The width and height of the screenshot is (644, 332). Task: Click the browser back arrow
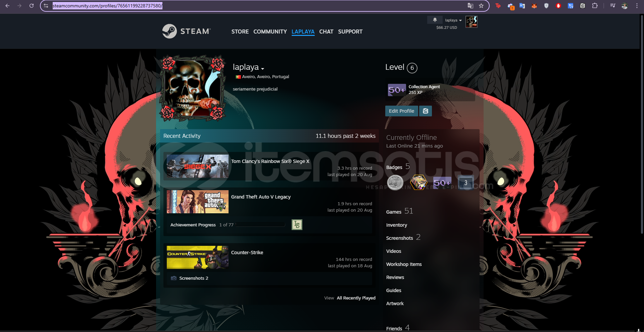[7, 6]
